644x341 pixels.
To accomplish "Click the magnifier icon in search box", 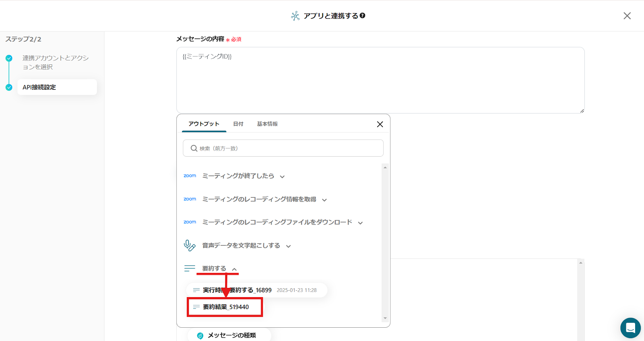I will coord(194,148).
